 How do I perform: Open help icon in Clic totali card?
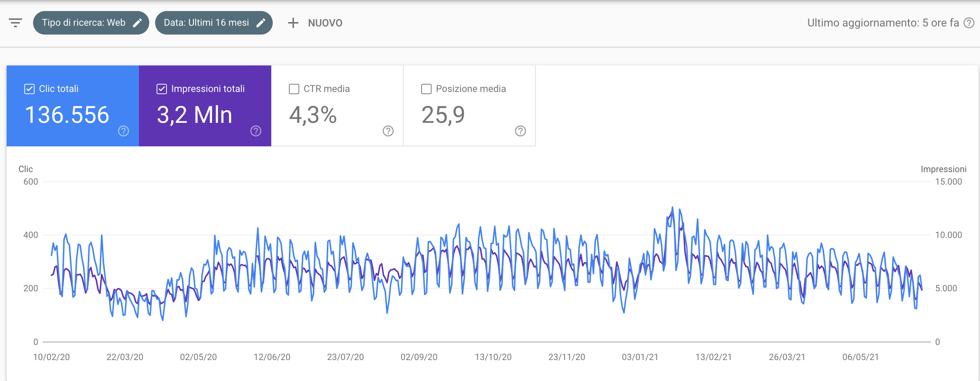123,131
